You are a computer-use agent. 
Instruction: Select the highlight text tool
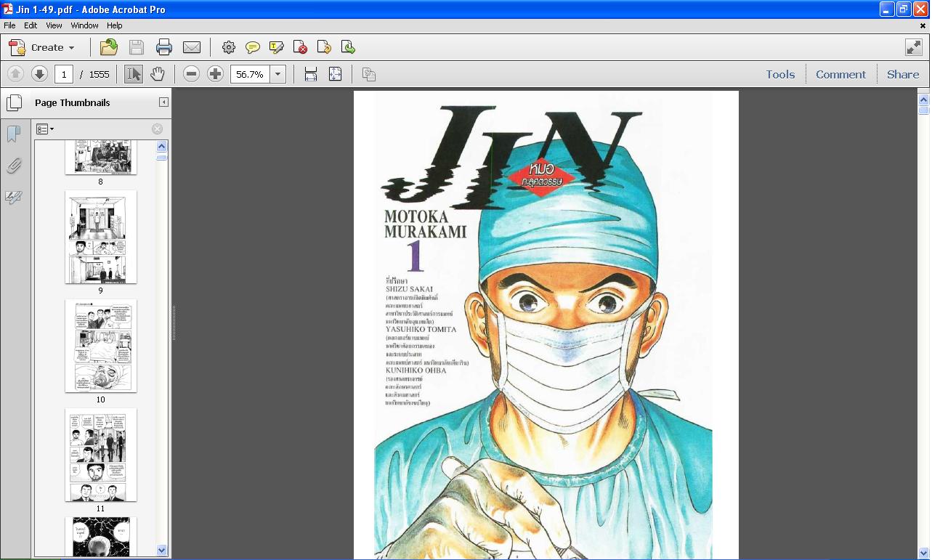pos(277,47)
